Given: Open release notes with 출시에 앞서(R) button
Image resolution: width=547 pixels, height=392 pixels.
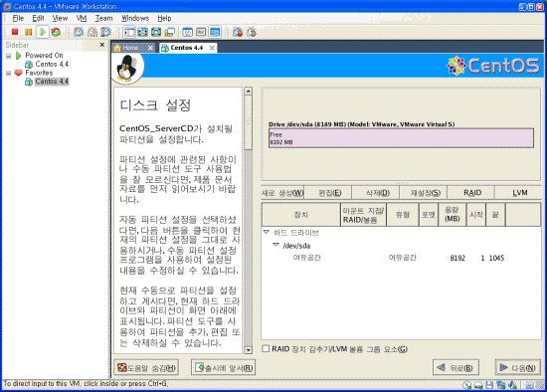Looking at the screenshot, I should tap(223, 367).
